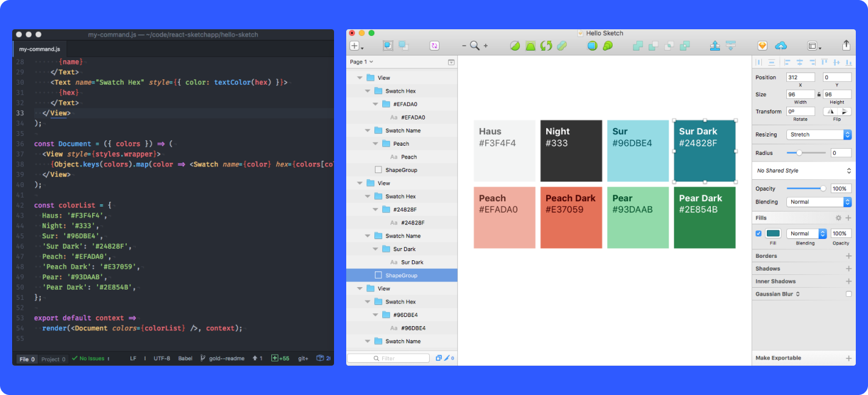The height and width of the screenshot is (395, 868).
Task: Toggle the Fill enabled checkbox
Action: (759, 233)
